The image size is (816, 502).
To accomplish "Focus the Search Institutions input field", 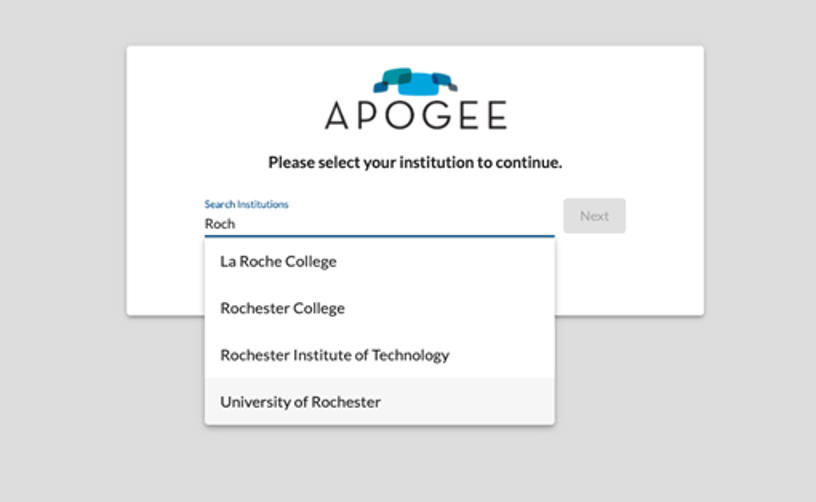I will (379, 224).
